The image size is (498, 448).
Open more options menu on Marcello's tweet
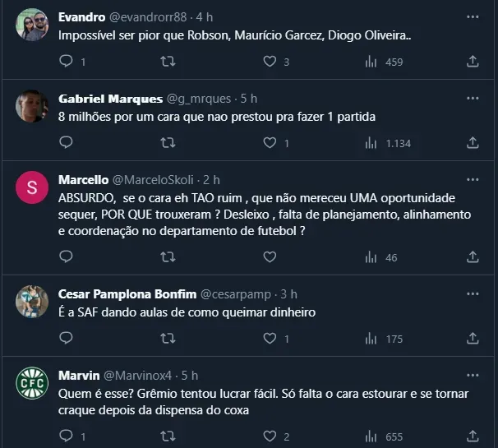[x=473, y=180]
